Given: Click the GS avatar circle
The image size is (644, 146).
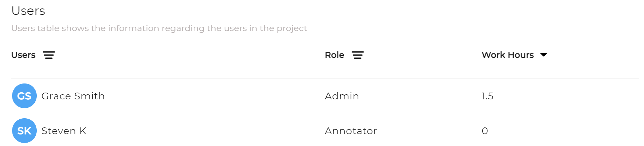Looking at the screenshot, I should tap(24, 96).
